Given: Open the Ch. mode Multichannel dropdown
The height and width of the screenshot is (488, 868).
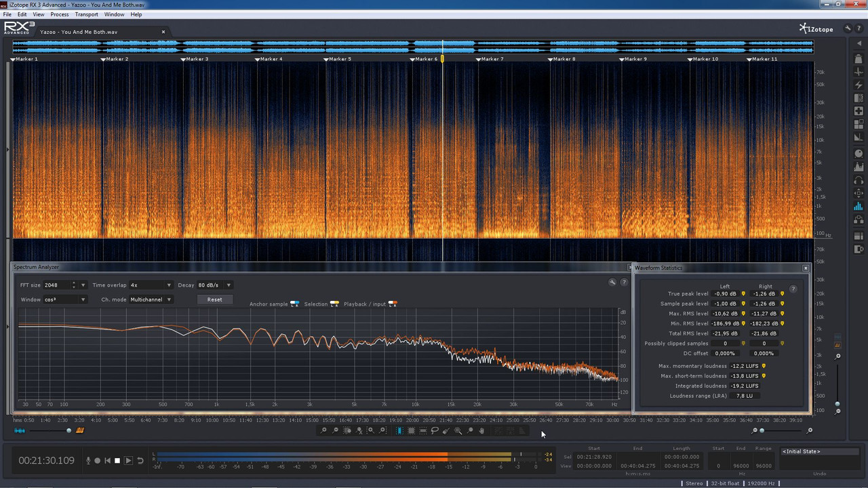Looking at the screenshot, I should (x=151, y=300).
